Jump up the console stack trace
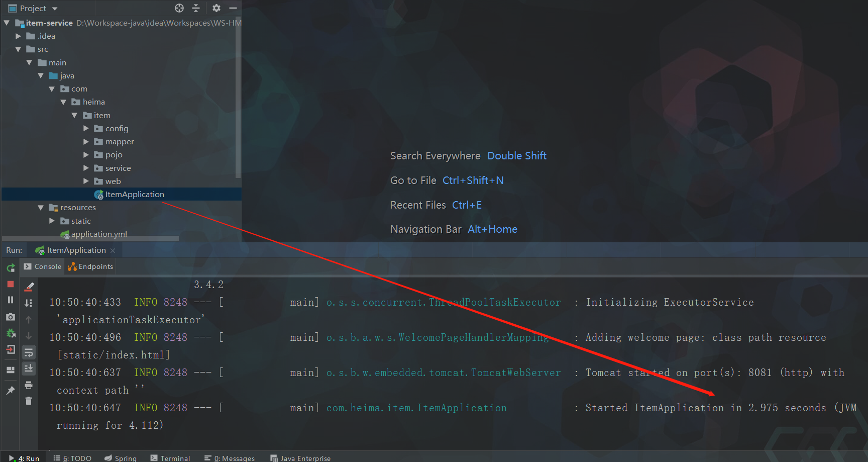Image resolution: width=868 pixels, height=462 pixels. tap(29, 320)
